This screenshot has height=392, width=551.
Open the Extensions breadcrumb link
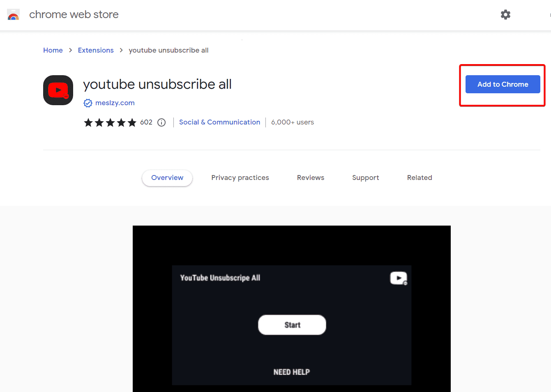coord(96,50)
